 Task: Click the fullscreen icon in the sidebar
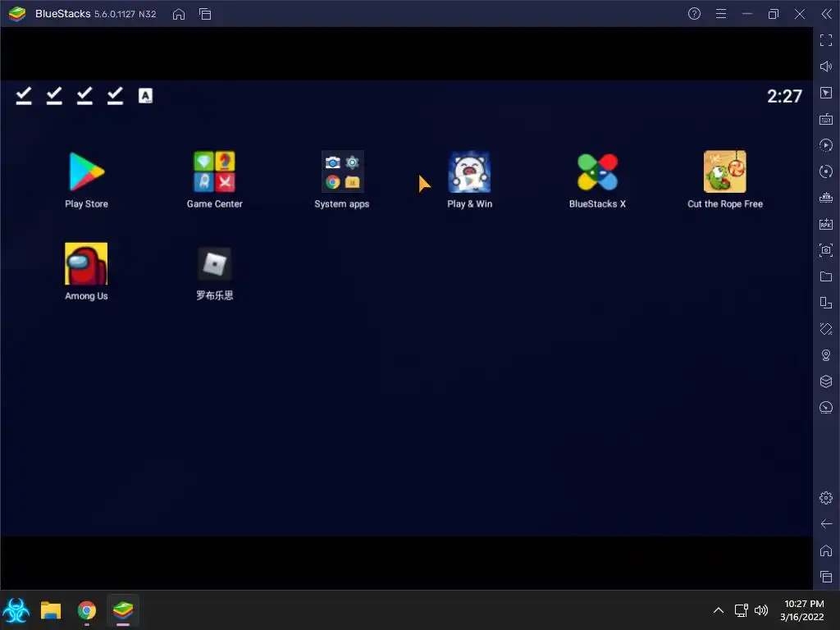tap(826, 40)
